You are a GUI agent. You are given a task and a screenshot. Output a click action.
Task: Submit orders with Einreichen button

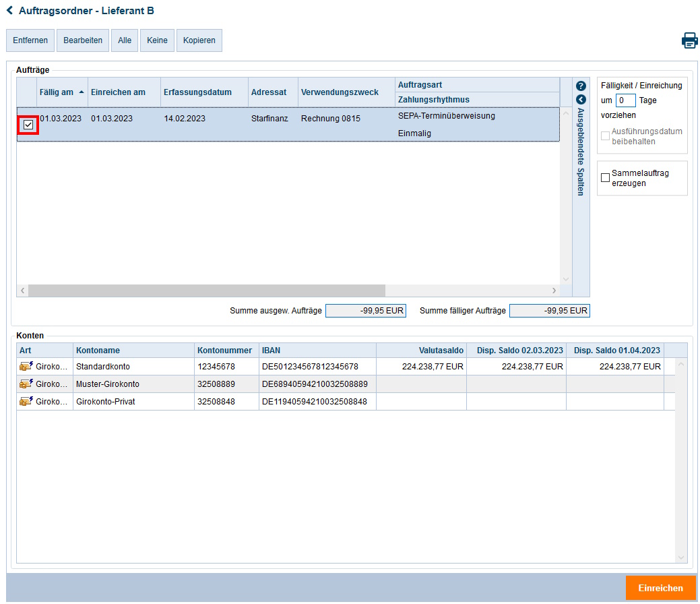click(x=661, y=588)
